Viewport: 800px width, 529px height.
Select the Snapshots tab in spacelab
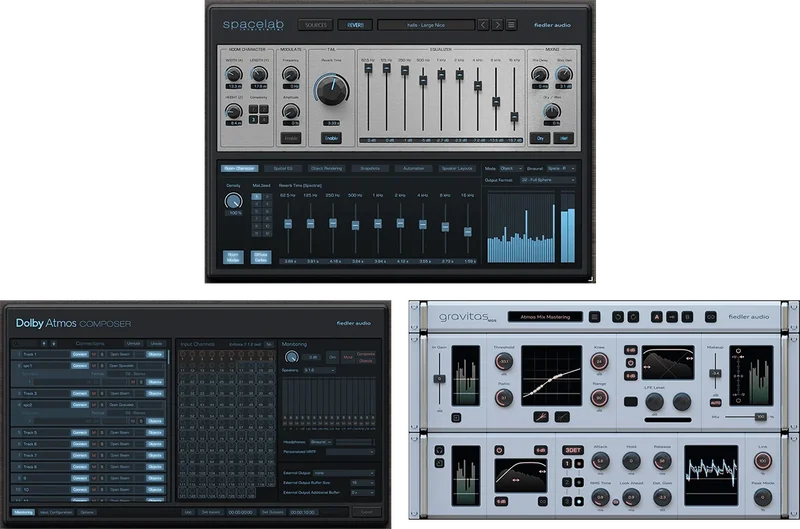[x=370, y=168]
